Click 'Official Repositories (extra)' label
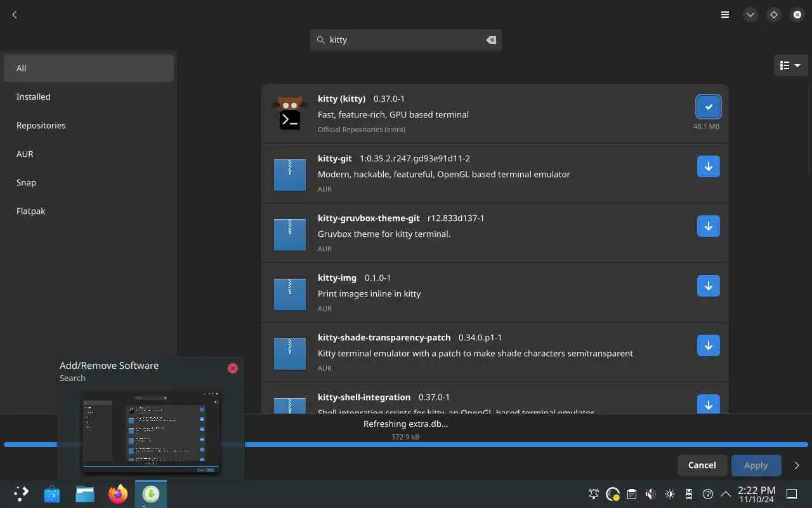The width and height of the screenshot is (812, 508). point(362,130)
